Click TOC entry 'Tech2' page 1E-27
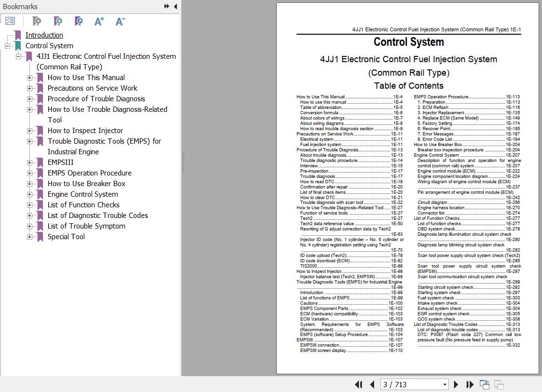The width and height of the screenshot is (542, 392). click(351, 218)
